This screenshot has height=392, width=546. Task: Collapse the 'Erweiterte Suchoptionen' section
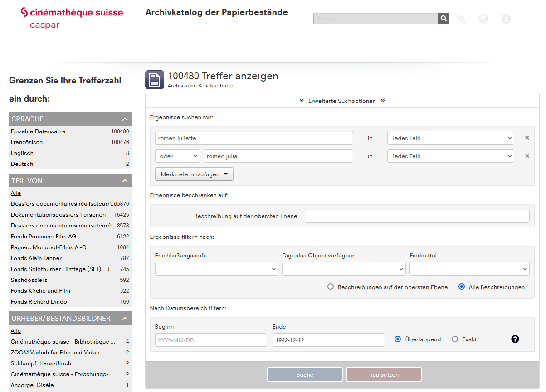click(342, 101)
